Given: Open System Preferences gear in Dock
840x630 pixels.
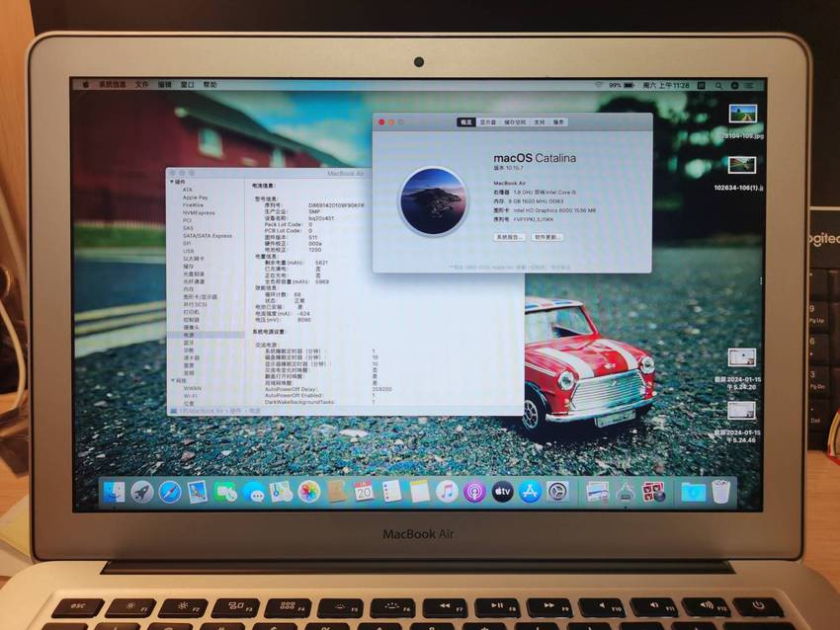Looking at the screenshot, I should pyautogui.click(x=557, y=492).
